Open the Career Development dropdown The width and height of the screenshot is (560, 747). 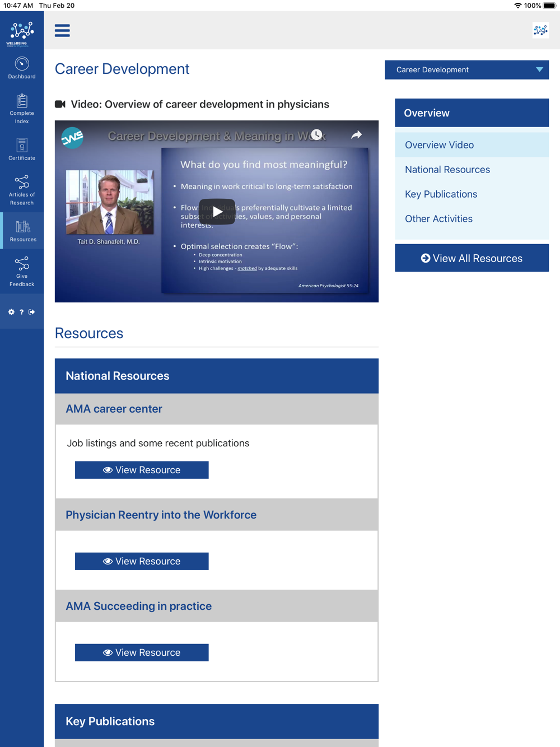(x=466, y=69)
